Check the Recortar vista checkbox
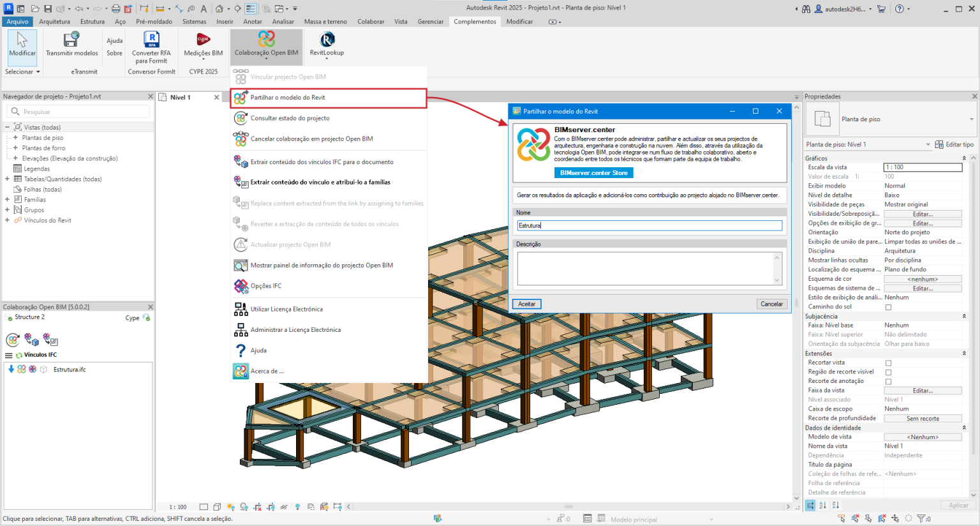 click(x=888, y=363)
